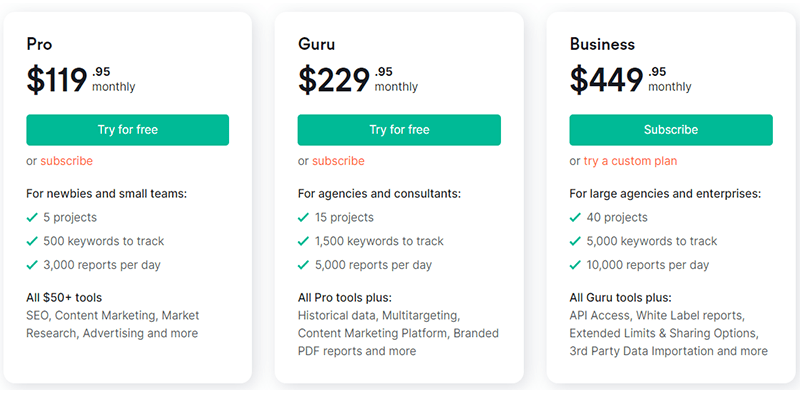Click the checkmark next to 10,000 reports per day
This screenshot has width=800, height=400.
click(576, 265)
